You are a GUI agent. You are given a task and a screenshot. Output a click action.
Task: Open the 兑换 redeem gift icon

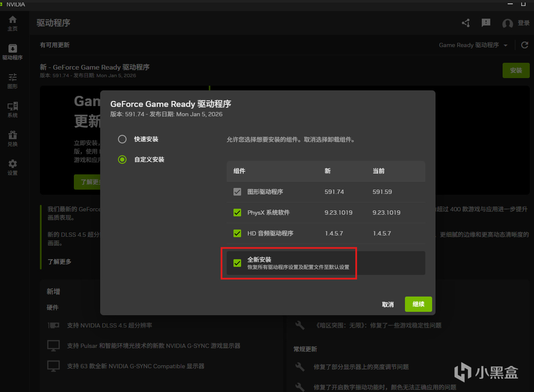pos(12,138)
